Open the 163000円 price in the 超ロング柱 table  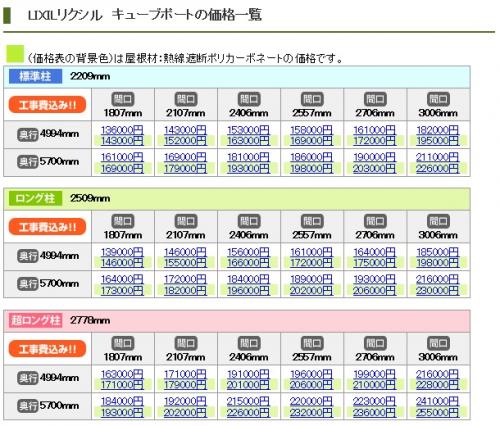[122, 374]
